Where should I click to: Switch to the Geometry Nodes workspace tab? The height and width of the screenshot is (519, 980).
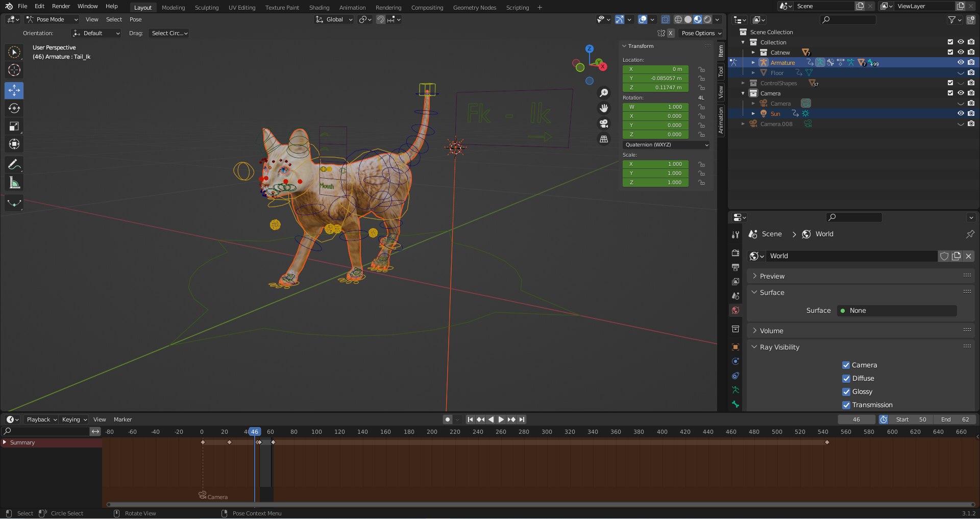475,7
